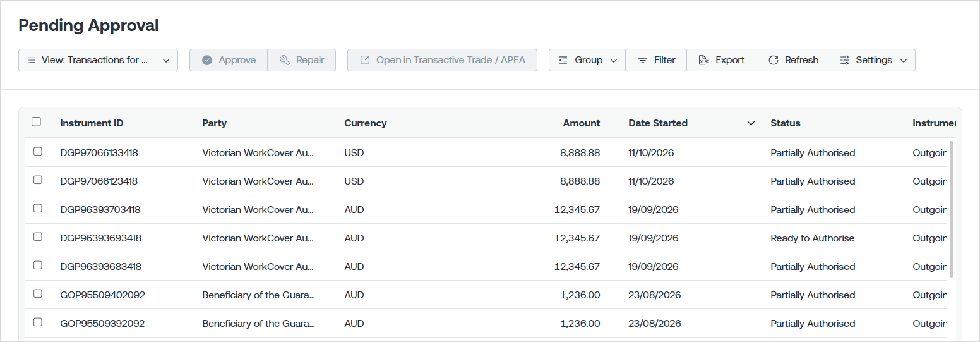Click the Open in Transactive Trade / APEA label

pos(451,60)
